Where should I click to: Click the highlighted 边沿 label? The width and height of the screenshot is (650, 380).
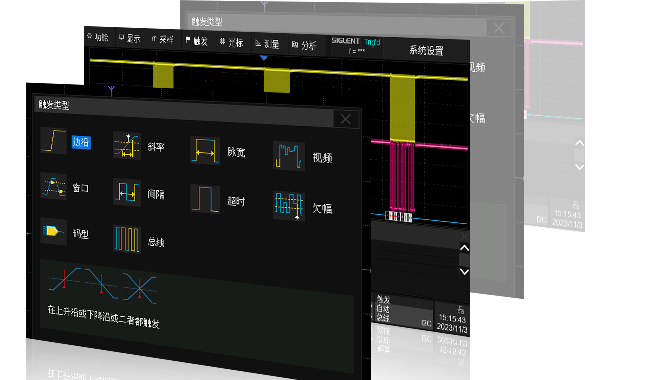click(81, 142)
